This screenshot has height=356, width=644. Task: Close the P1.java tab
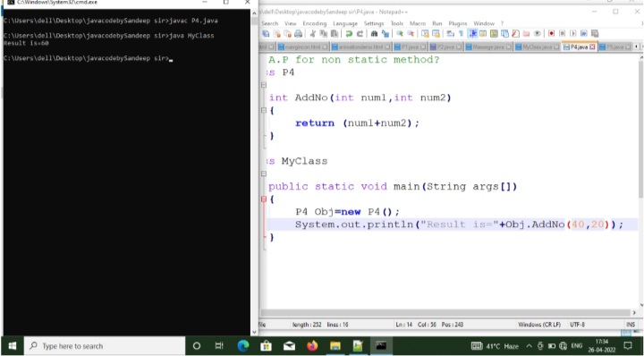423,47
